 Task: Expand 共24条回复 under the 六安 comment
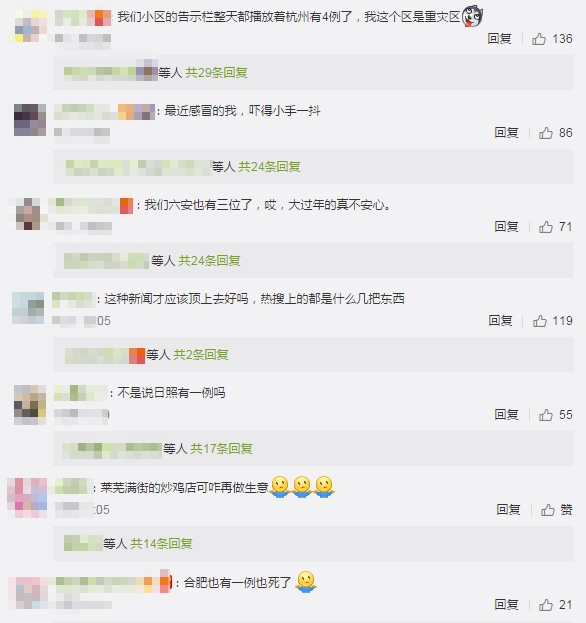pos(209,261)
